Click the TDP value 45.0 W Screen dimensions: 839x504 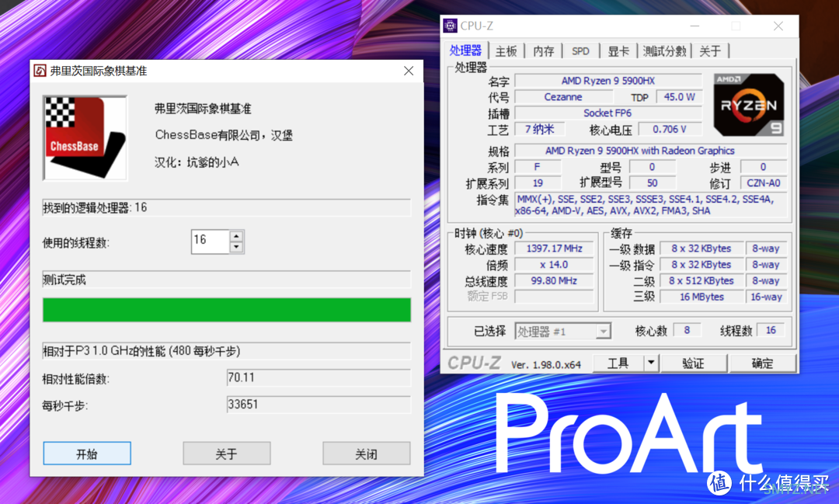pyautogui.click(x=679, y=97)
